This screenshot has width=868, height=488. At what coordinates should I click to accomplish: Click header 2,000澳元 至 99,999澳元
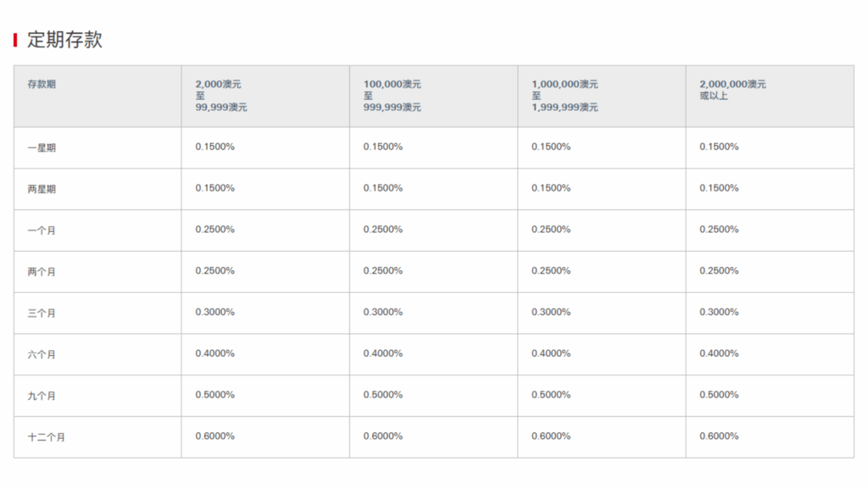(x=221, y=96)
